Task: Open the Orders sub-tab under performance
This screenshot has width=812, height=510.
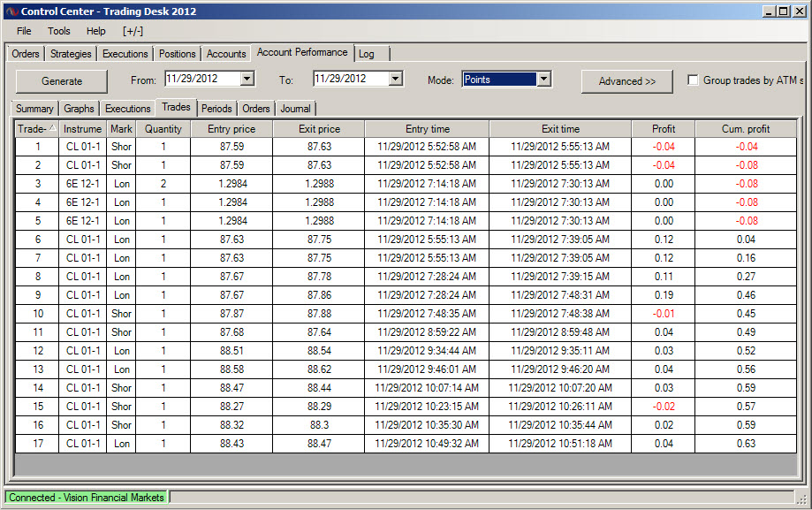Action: [256, 109]
